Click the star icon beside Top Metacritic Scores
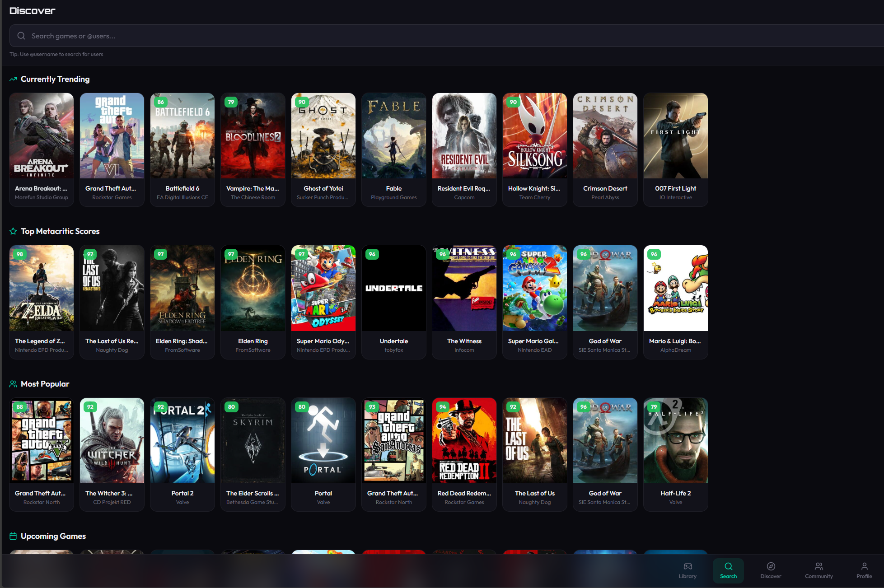884x588 pixels. (x=13, y=231)
